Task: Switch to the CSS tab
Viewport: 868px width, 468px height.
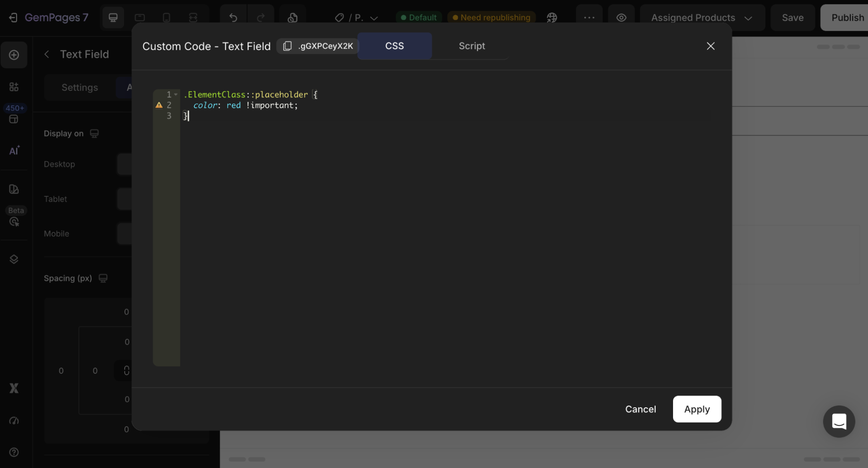Action: point(394,46)
